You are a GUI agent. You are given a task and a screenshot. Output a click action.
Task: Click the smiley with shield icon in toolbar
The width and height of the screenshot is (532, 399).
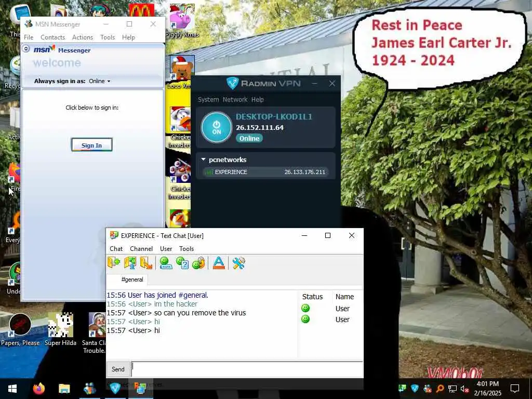pos(198,263)
